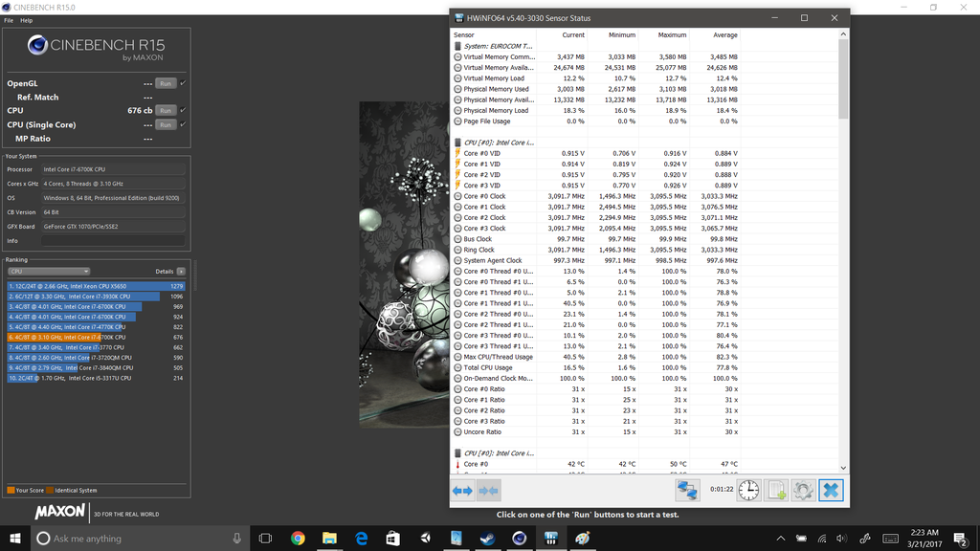Click the collapse sensor columns arrows button
The height and width of the screenshot is (551, 980).
click(488, 491)
